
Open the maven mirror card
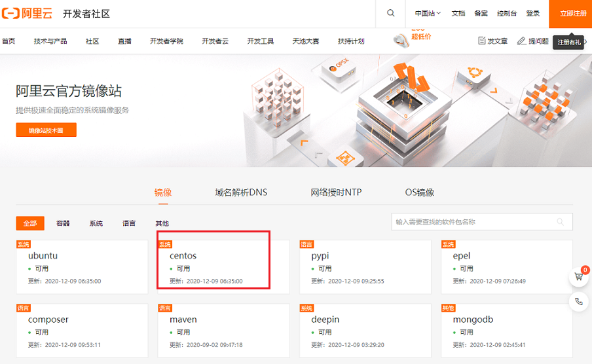[223, 331]
